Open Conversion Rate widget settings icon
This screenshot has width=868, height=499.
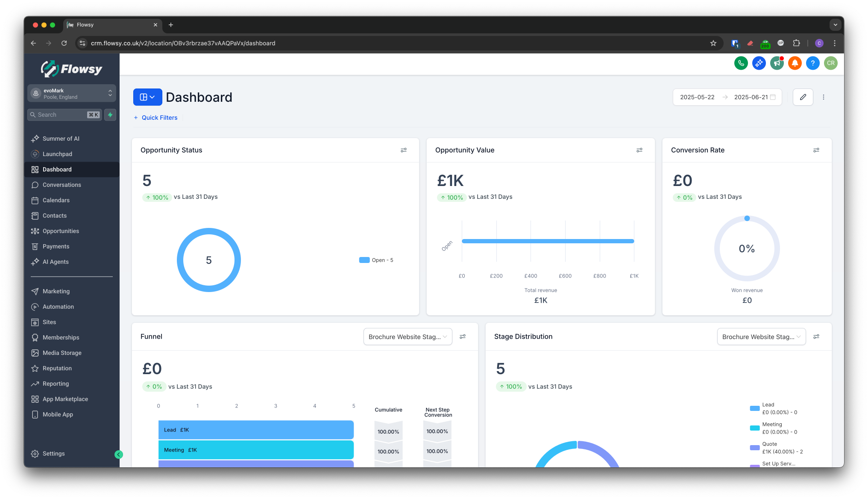pos(816,150)
